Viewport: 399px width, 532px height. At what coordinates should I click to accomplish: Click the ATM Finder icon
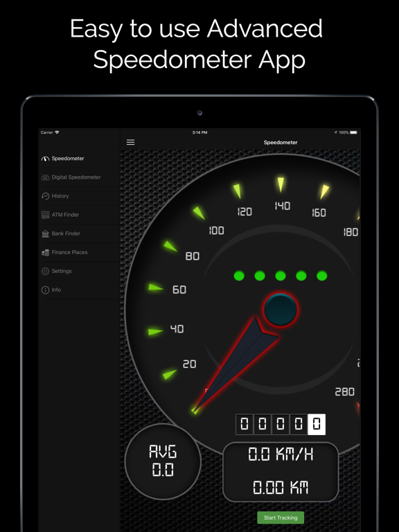pyautogui.click(x=45, y=215)
